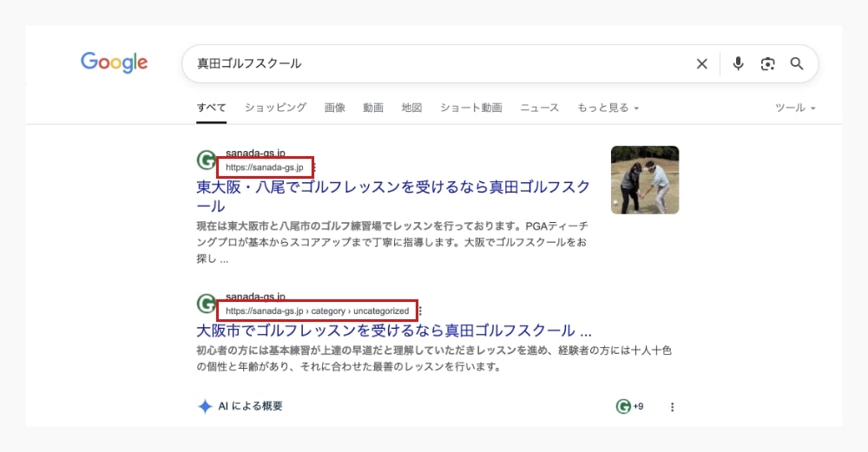Click the URL ending in category › uncategorized

pyautogui.click(x=317, y=311)
